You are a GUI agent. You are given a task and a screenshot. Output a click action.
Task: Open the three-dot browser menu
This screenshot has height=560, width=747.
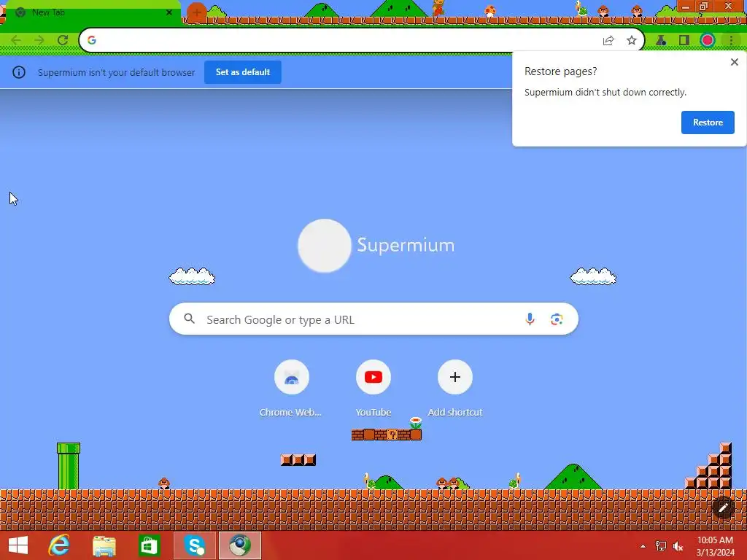731,41
